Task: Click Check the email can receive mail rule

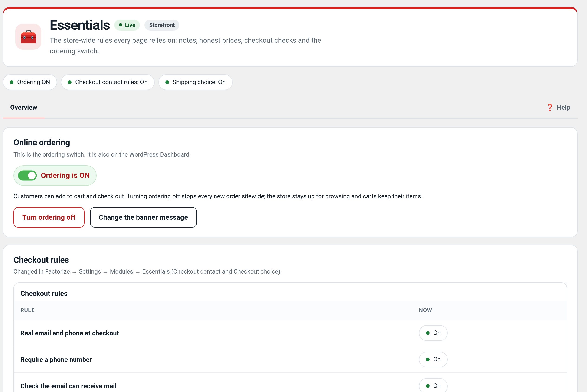Action: [68, 386]
